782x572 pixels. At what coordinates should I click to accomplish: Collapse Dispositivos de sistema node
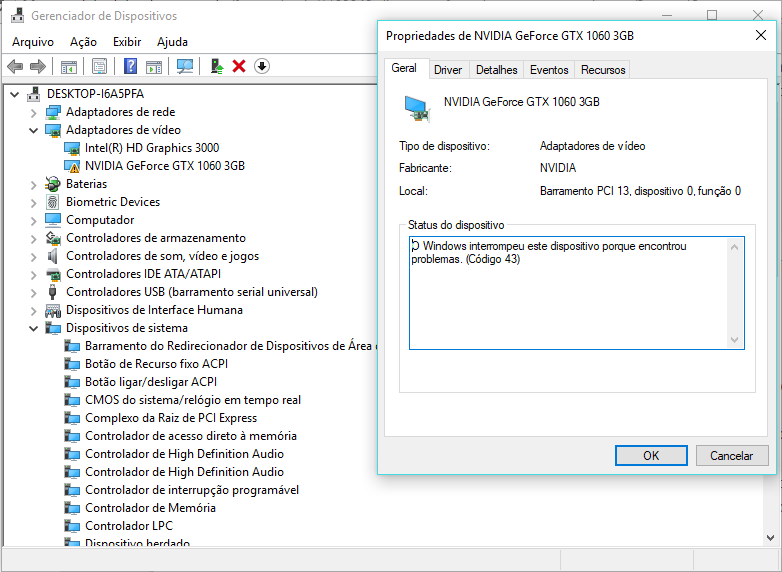point(33,328)
